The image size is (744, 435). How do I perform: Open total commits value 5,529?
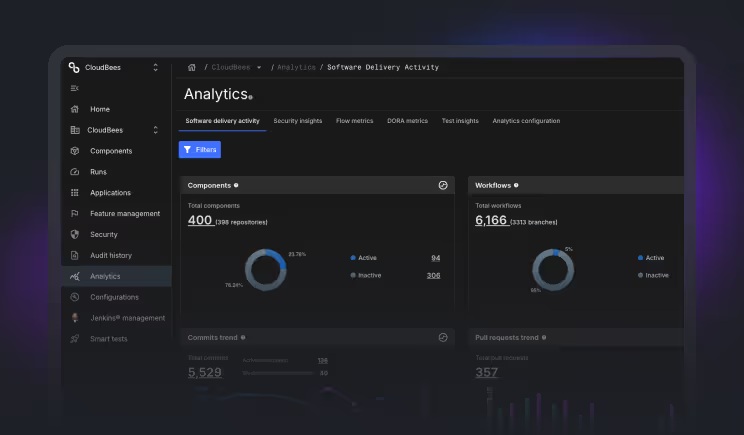pyautogui.click(x=205, y=372)
